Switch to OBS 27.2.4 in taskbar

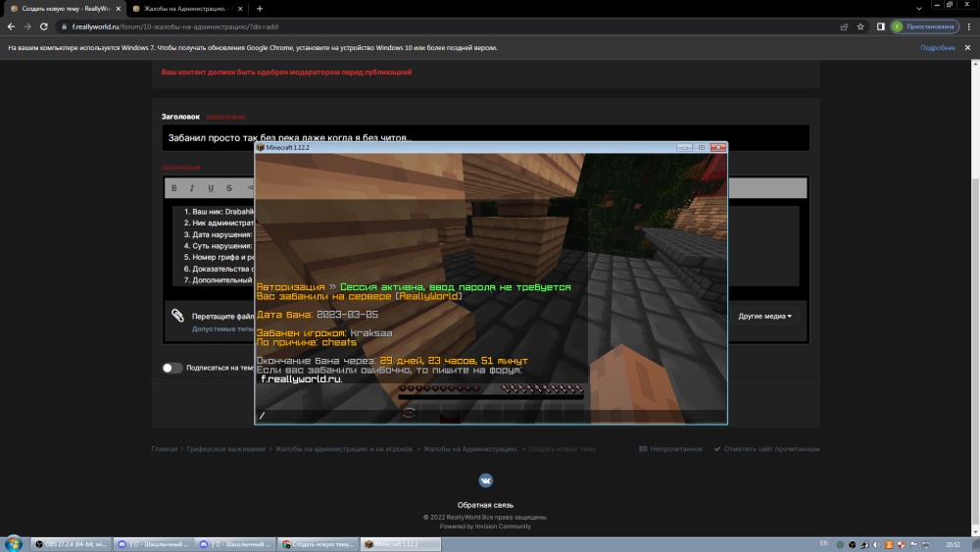(x=71, y=544)
